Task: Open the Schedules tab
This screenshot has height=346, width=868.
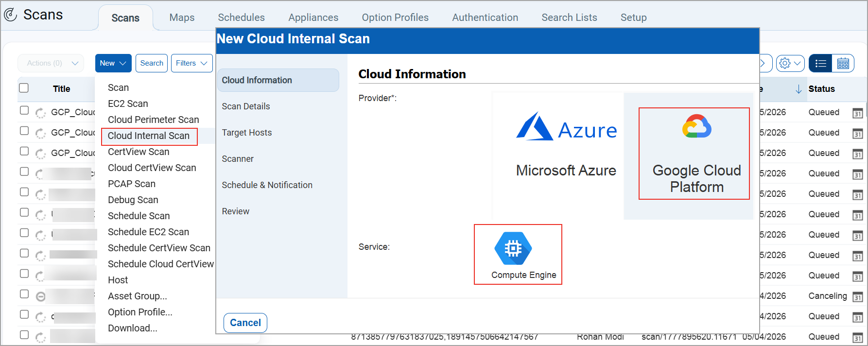Action: pos(241,17)
